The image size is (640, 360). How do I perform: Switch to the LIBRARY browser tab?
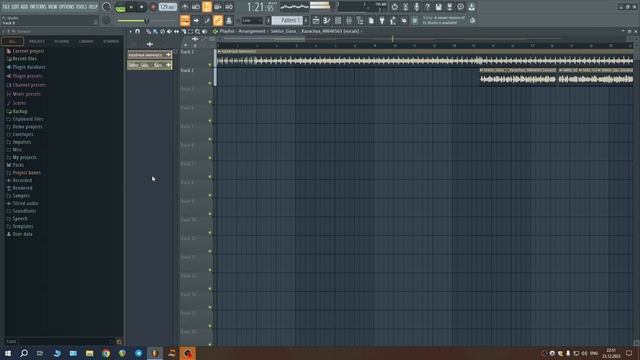tap(86, 42)
